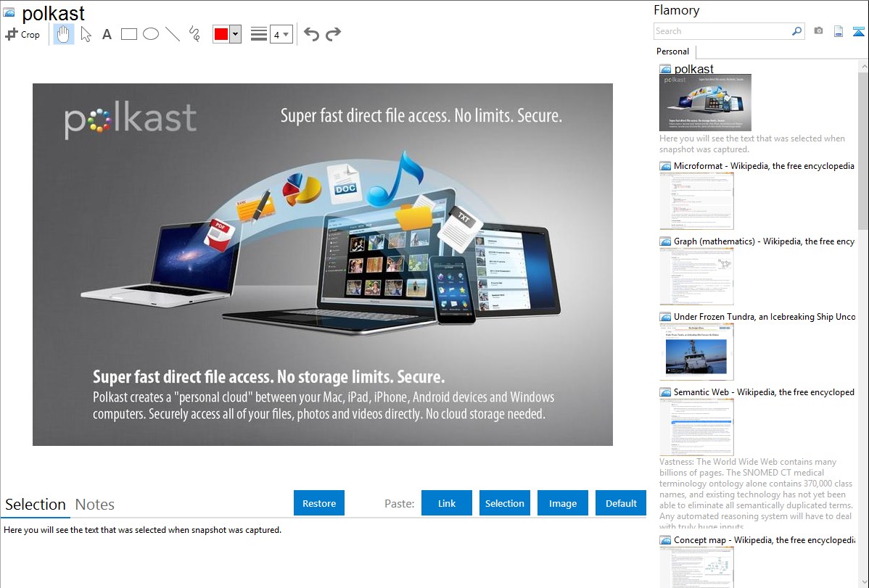Screen dimensions: 869x588
Task: Click the Restore button
Action: click(319, 503)
